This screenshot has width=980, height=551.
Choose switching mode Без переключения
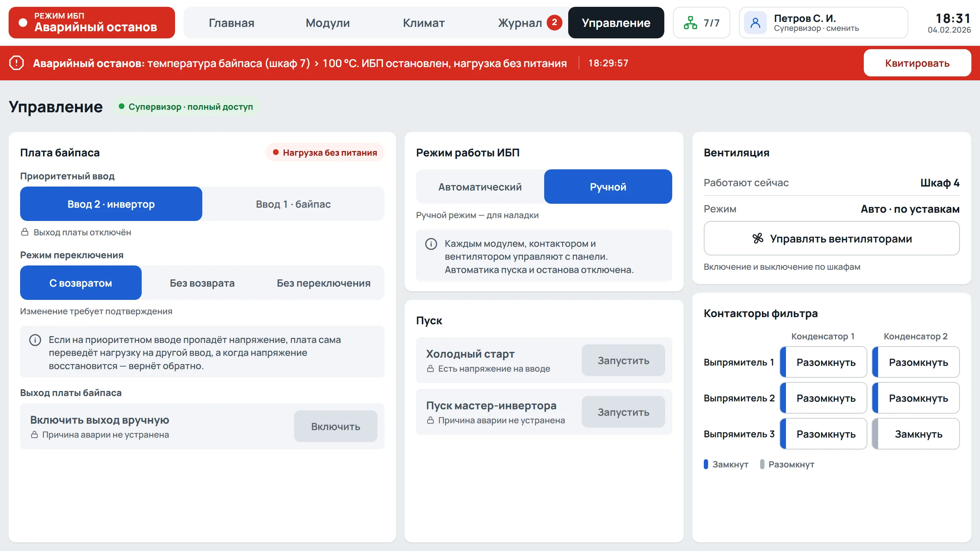click(x=323, y=283)
